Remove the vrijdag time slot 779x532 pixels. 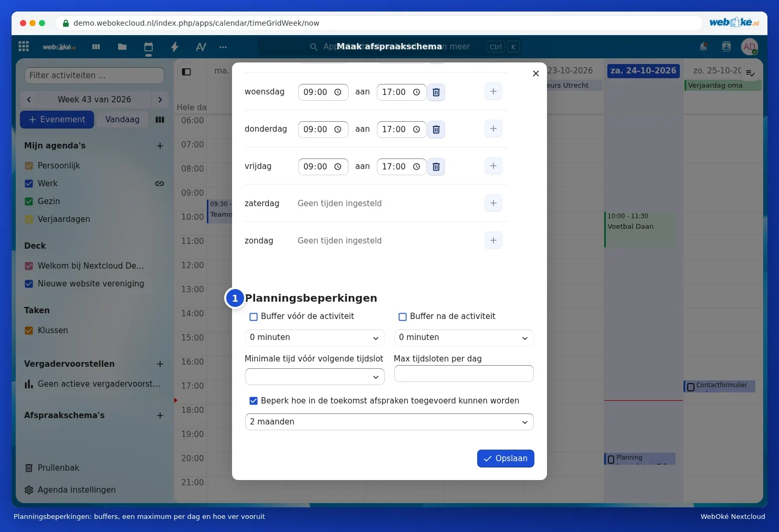[436, 167]
